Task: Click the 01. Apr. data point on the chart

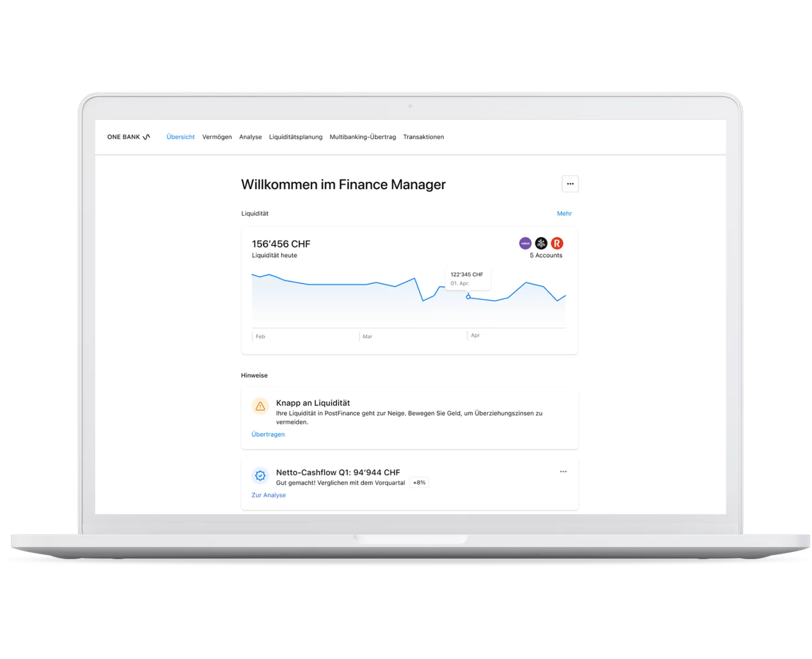Action: point(468,297)
